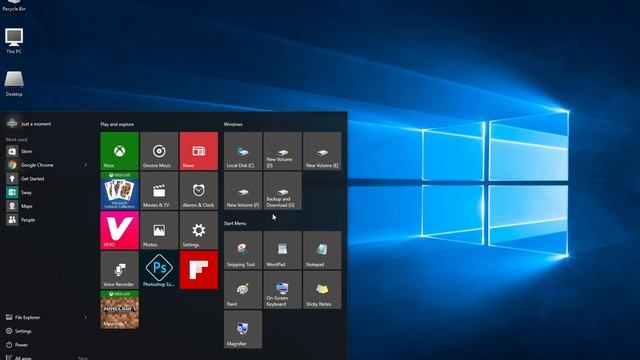
Task: Open New Volume (D:) tile
Action: (282, 151)
